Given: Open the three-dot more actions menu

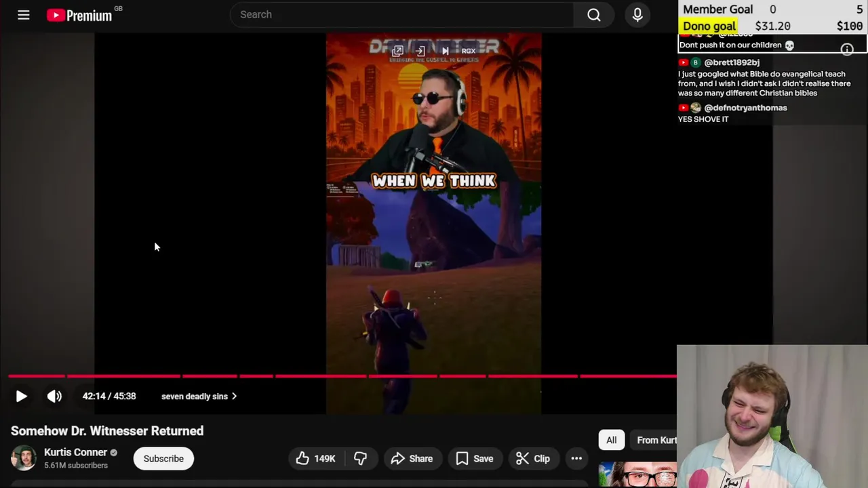Looking at the screenshot, I should tap(576, 459).
